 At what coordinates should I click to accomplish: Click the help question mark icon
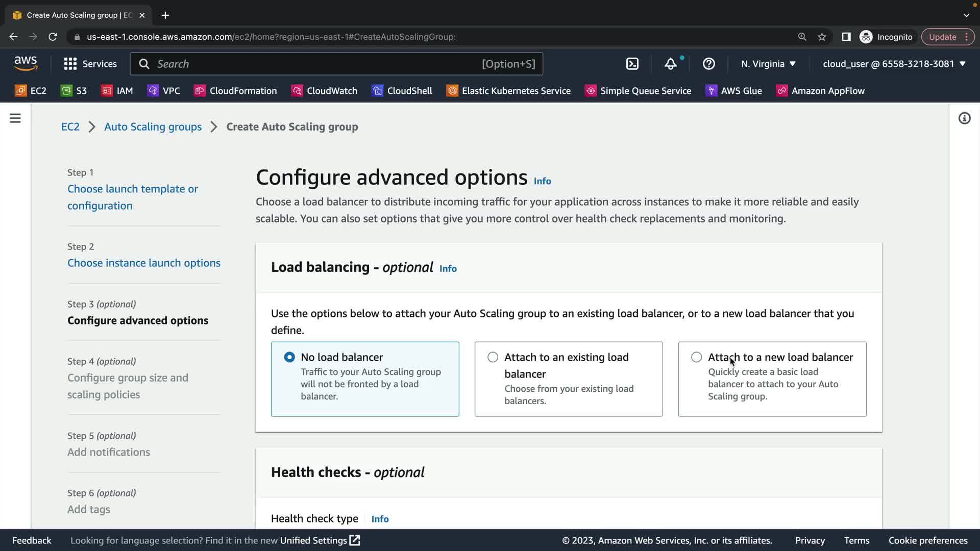708,64
